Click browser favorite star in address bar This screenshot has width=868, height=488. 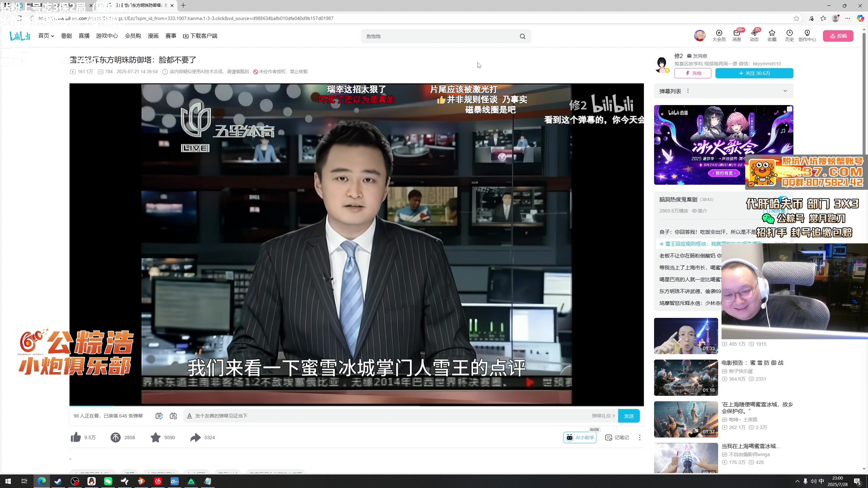pos(796,18)
